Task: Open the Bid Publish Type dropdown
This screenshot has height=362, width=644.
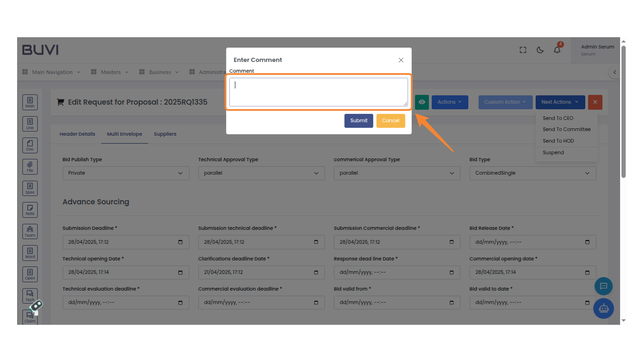Action: point(126,173)
